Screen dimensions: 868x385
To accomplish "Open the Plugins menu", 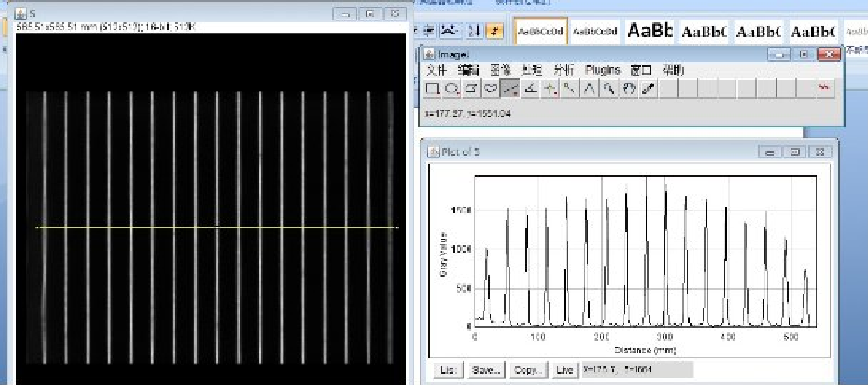I will point(603,70).
